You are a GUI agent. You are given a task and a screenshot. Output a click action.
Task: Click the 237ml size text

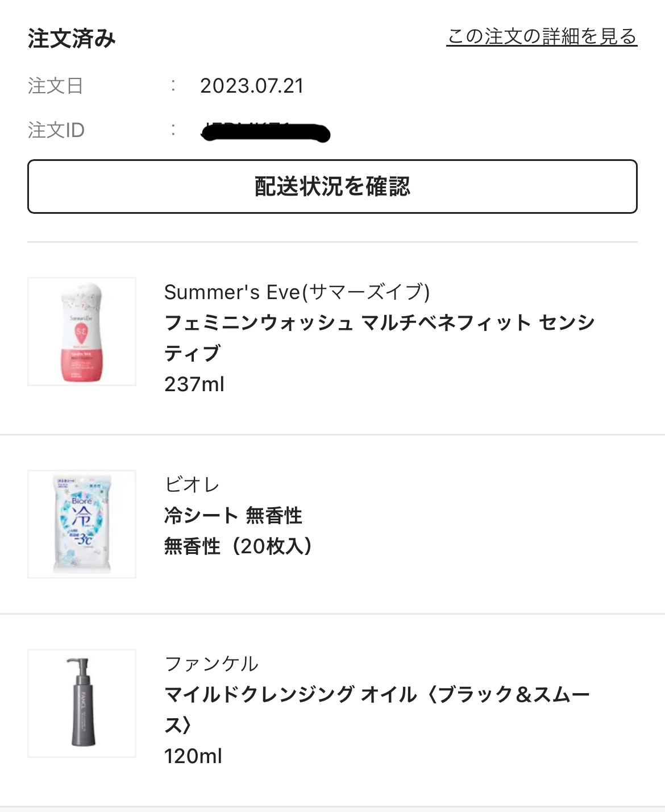point(194,384)
